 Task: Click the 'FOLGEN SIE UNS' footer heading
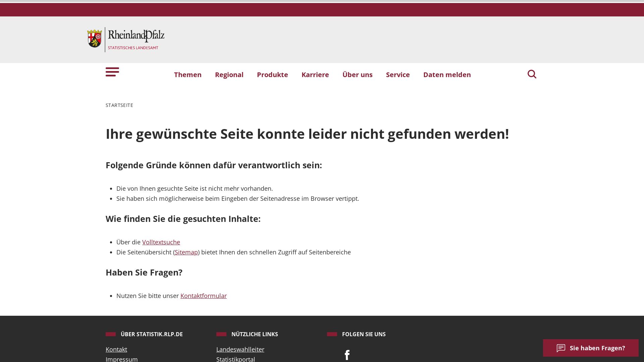(364, 334)
